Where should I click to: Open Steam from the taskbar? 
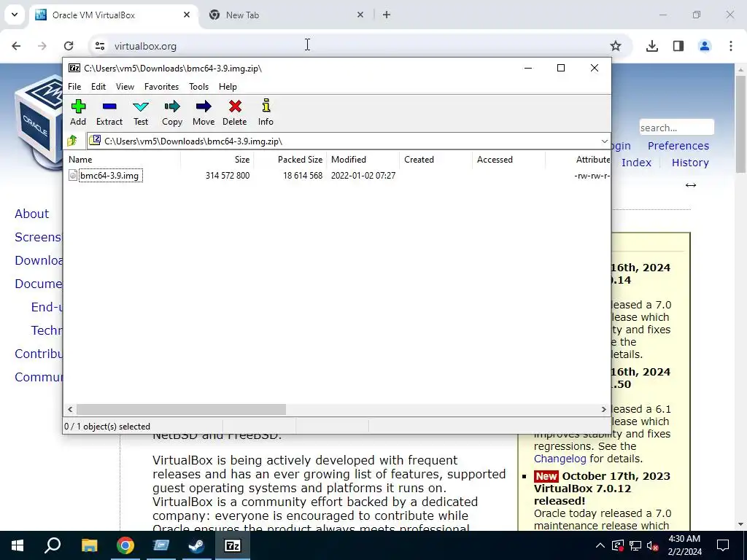pos(196,545)
